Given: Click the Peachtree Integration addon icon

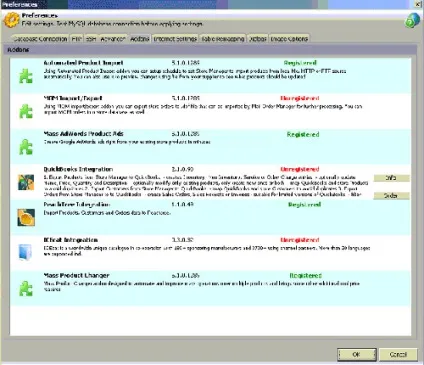Looking at the screenshot, I should (26, 218).
